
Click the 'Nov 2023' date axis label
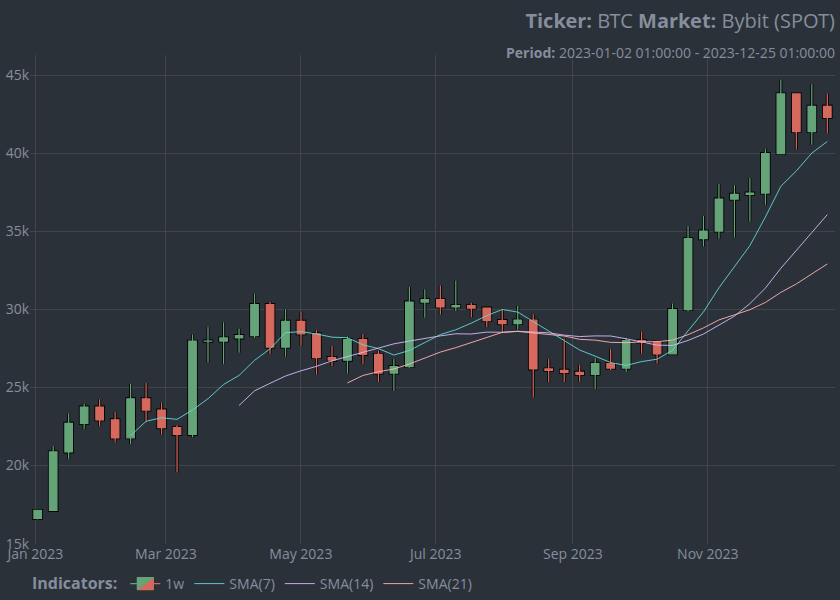pos(707,553)
